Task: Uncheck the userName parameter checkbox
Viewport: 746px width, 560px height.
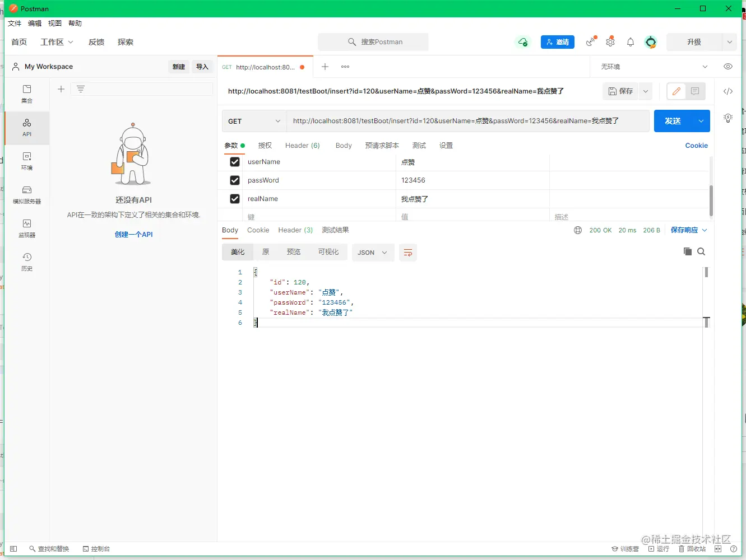Action: pyautogui.click(x=235, y=162)
